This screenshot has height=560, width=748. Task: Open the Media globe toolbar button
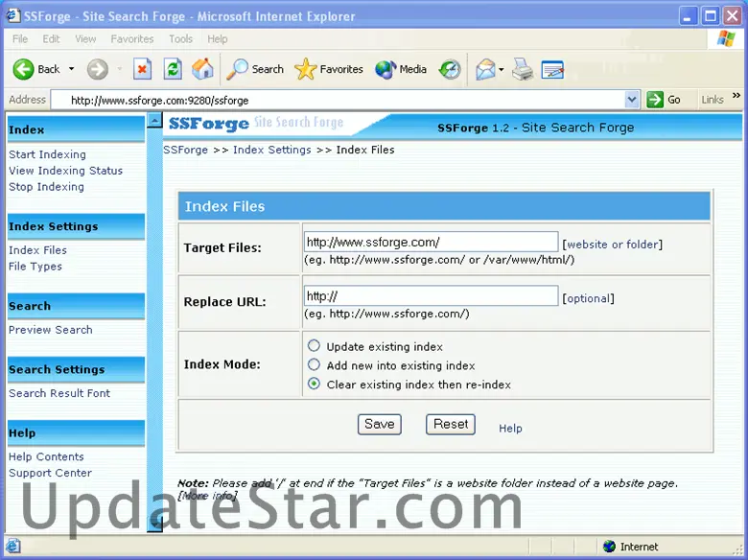coord(400,70)
